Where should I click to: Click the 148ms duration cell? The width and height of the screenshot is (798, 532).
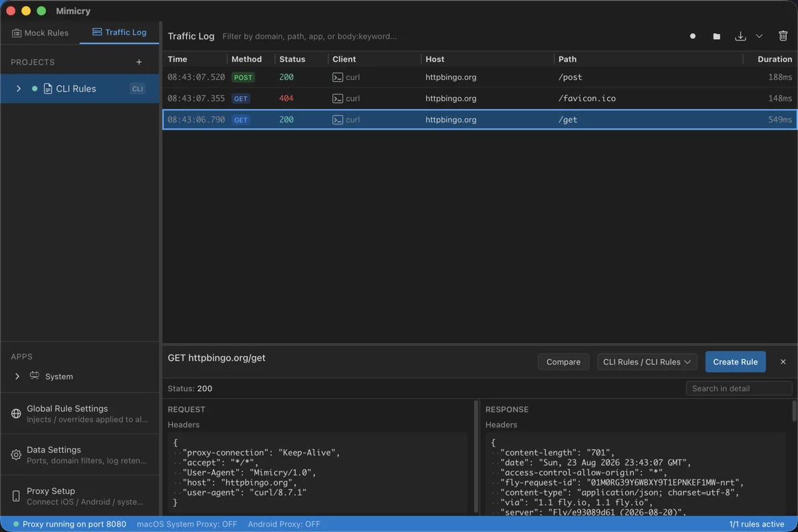781,98
